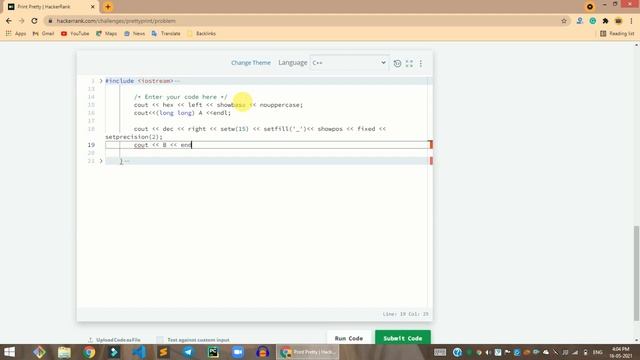Open the touch keyboard tray icon
The image size is (640, 360).
click(x=440, y=352)
